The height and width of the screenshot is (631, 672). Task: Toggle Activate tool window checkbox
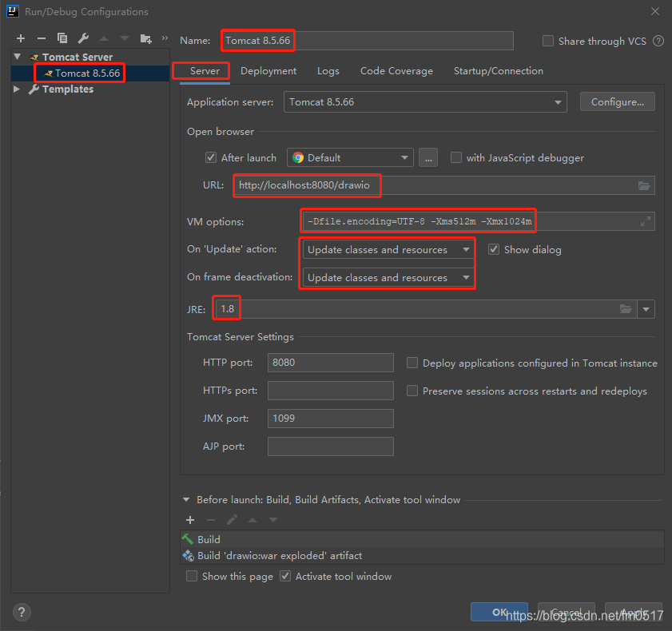click(285, 576)
